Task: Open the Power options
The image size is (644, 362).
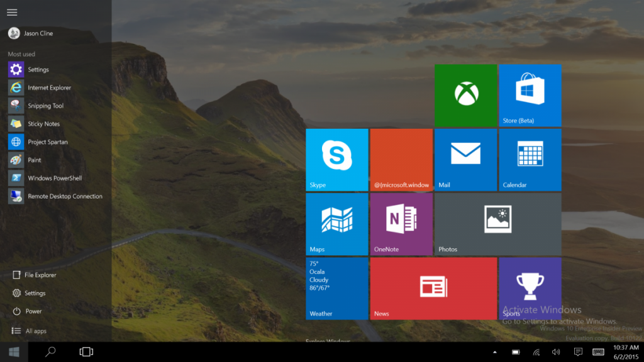Action: [27, 311]
